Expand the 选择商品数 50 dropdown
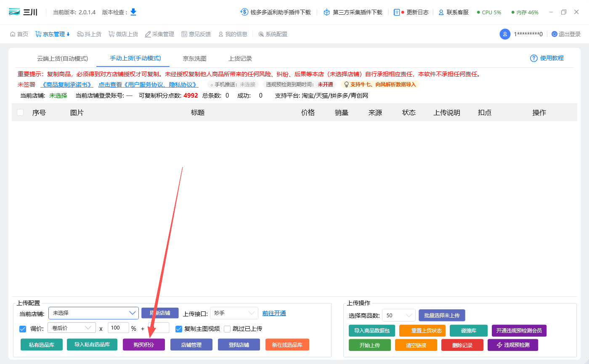The height and width of the screenshot is (364, 589). pos(399,315)
